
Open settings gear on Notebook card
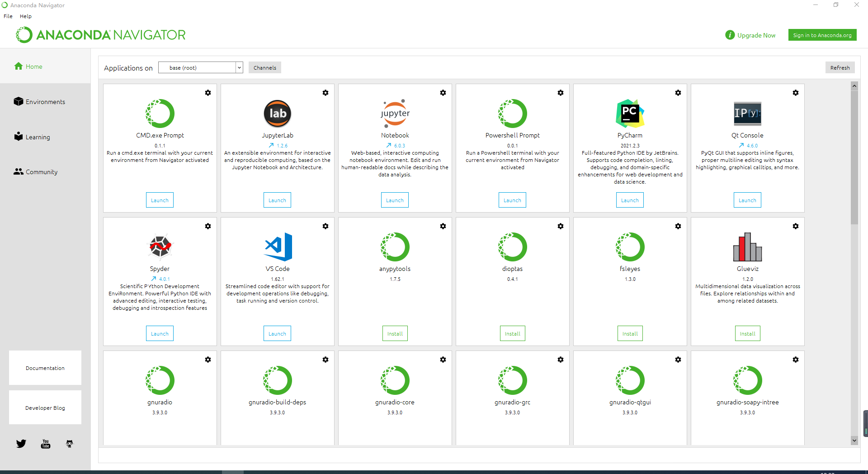[x=443, y=93]
